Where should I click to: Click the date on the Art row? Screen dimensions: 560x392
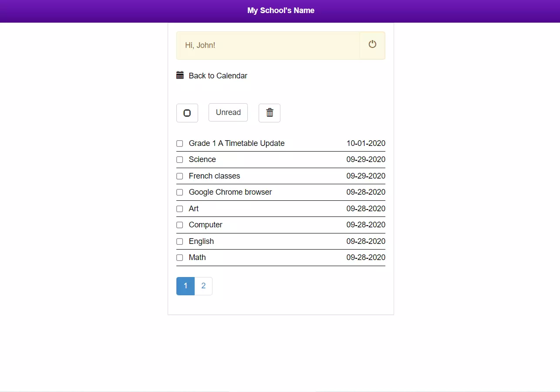click(366, 209)
